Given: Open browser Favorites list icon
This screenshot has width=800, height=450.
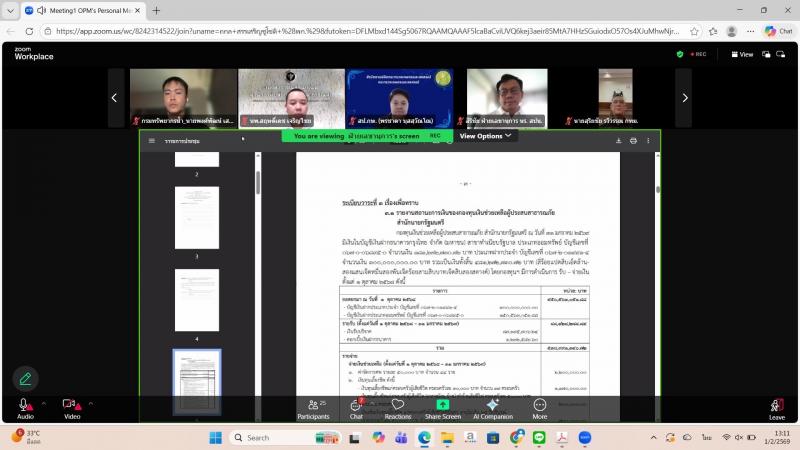Looking at the screenshot, I should pyautogui.click(x=713, y=31).
